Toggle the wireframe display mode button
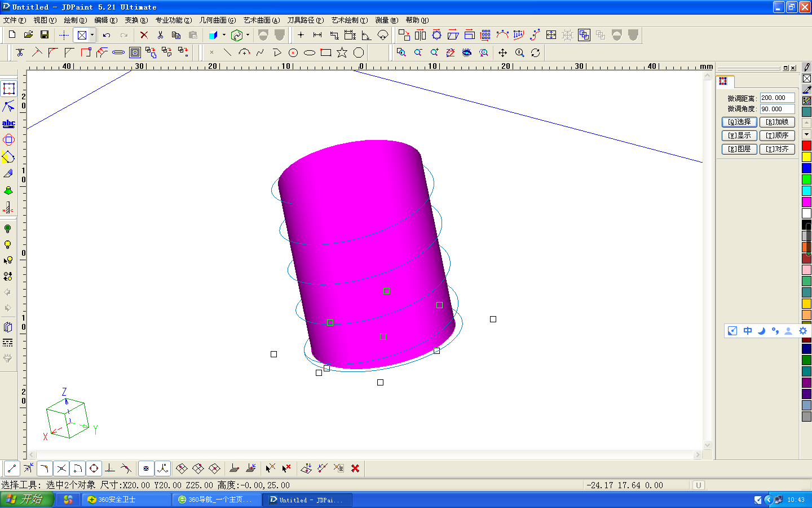This screenshot has width=812, height=508. tap(82, 35)
